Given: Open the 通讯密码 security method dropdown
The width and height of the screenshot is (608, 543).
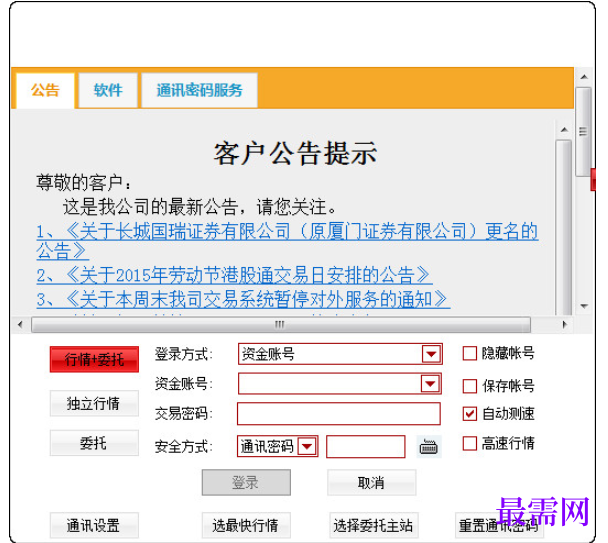Looking at the screenshot, I should point(307,446).
